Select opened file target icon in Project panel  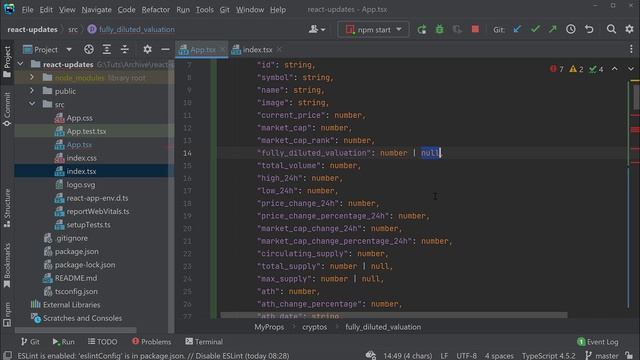click(89, 49)
